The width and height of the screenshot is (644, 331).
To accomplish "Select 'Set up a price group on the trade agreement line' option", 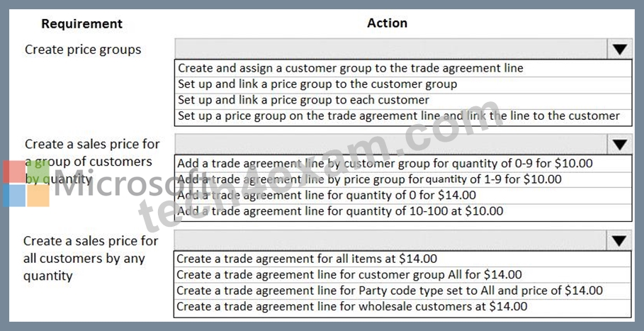I will coord(403,117).
